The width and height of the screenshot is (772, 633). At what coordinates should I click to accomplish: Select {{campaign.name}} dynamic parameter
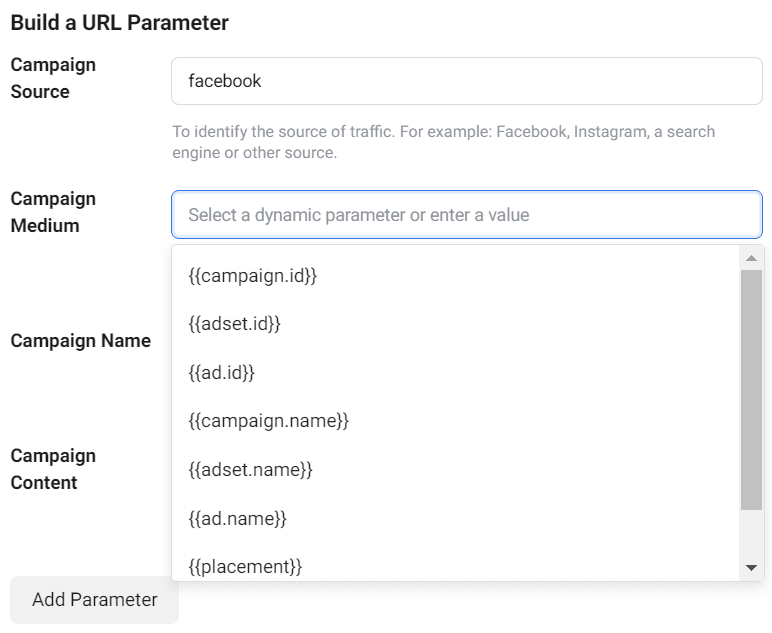[455, 421]
